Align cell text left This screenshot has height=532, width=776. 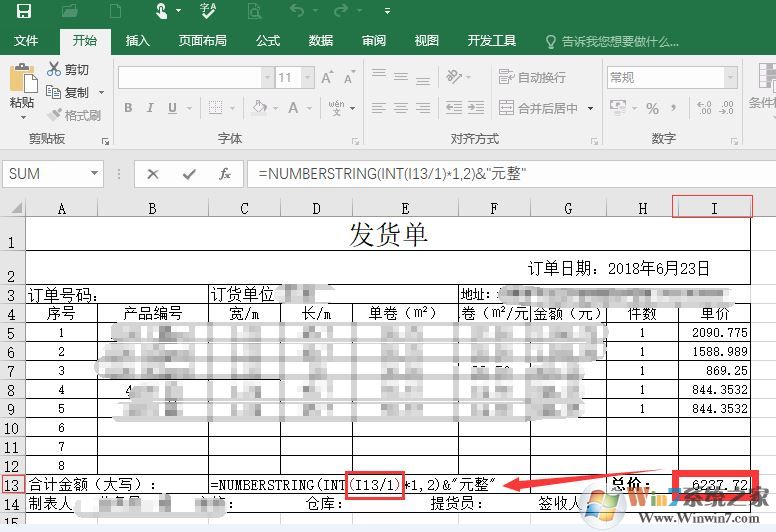(379, 107)
